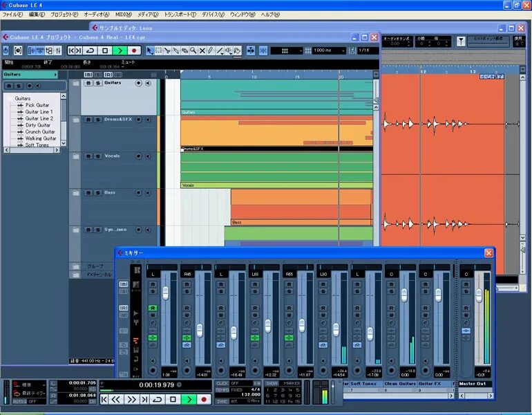The image size is (532, 415).
Task: Open the プロジェクト menu
Action: click(64, 15)
